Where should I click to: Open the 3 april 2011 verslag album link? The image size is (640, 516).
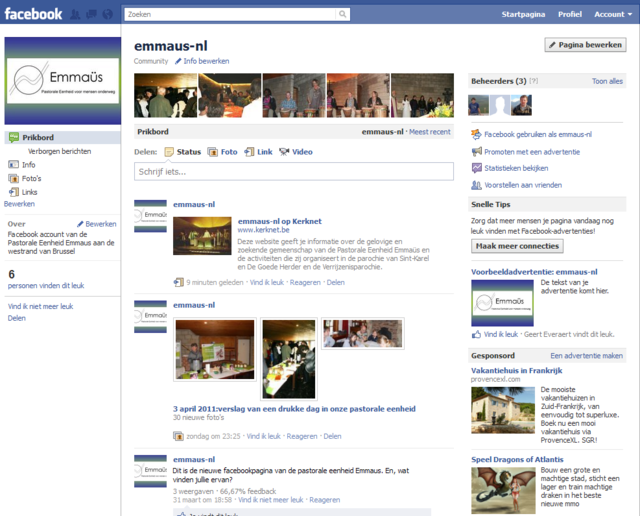coord(294,409)
